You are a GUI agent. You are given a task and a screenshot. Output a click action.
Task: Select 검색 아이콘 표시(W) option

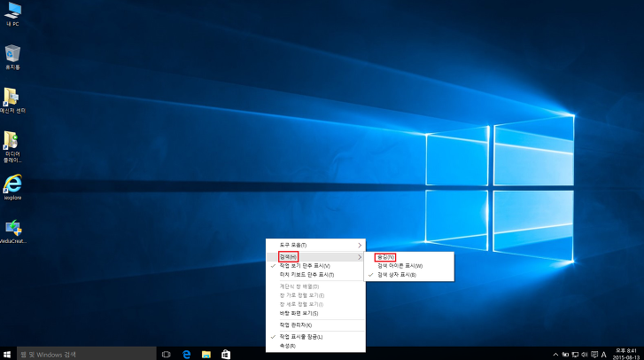click(409, 266)
